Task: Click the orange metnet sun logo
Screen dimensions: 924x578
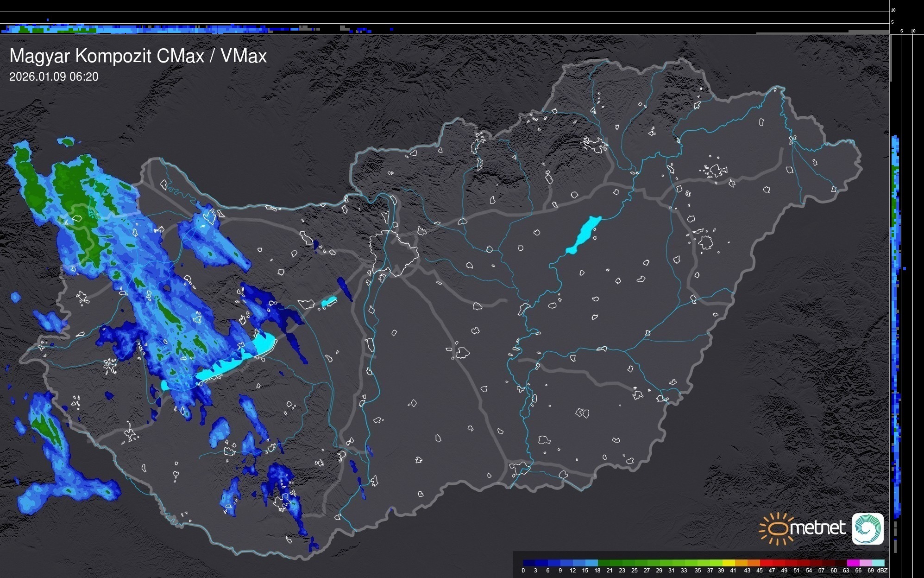Action: 777,528
